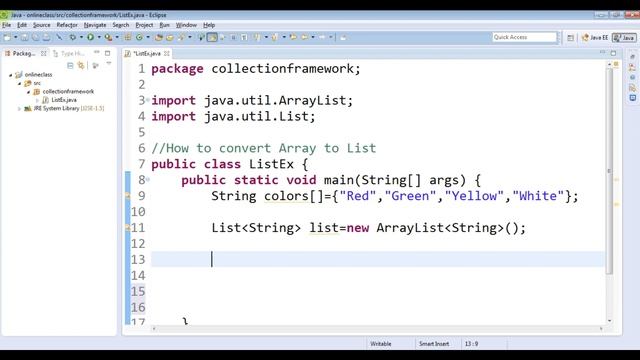640x360 pixels.
Task: Toggle Block Selection Mode icon
Action: tap(233, 37)
